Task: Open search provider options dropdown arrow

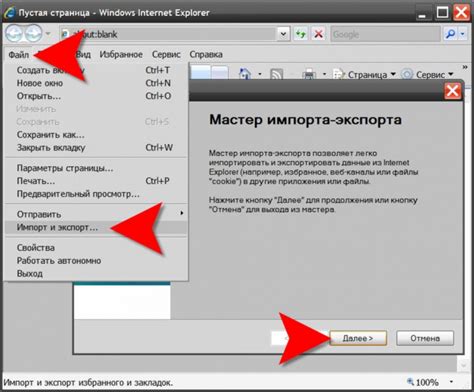Action: coord(463,34)
